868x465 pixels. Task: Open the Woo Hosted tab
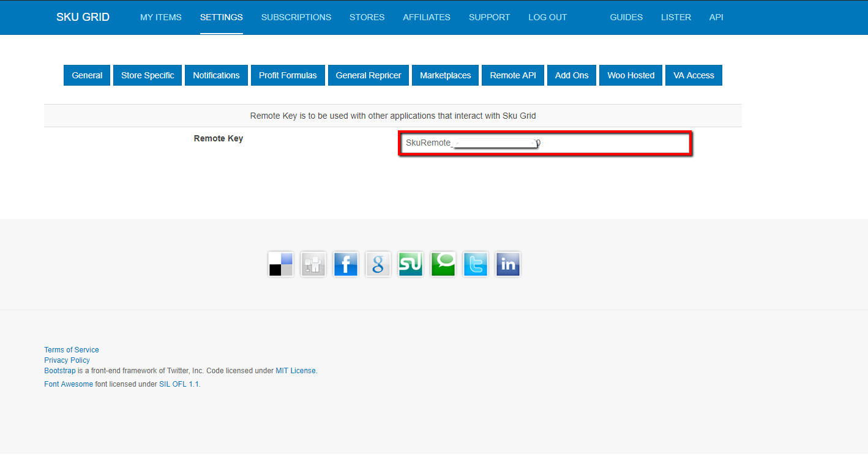631,75
